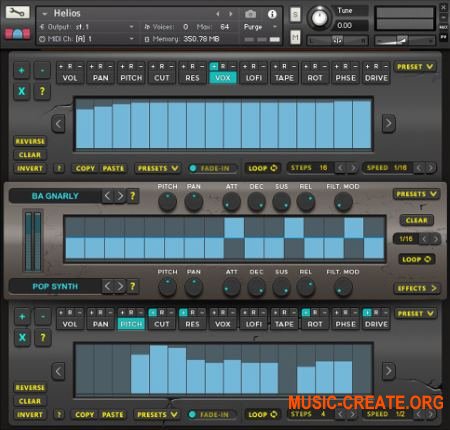Toggle plus above bottom DRIVE
Screen dimensions: 450x430
[x=367, y=313]
